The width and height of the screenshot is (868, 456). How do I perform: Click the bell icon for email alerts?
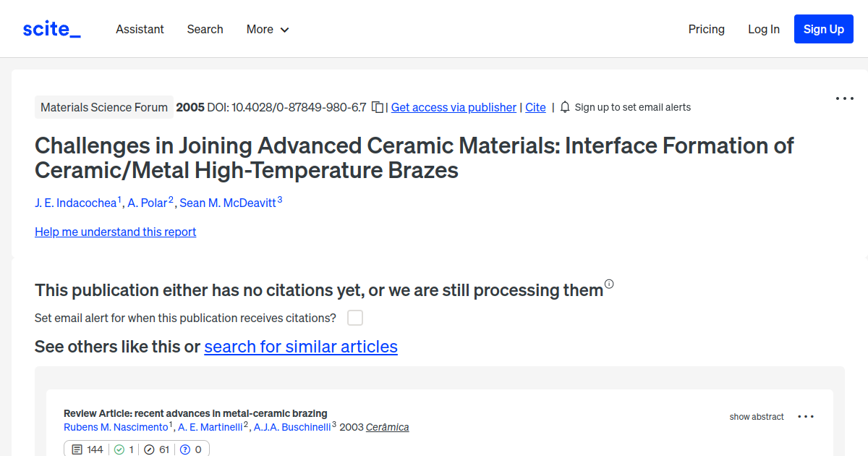tap(564, 106)
